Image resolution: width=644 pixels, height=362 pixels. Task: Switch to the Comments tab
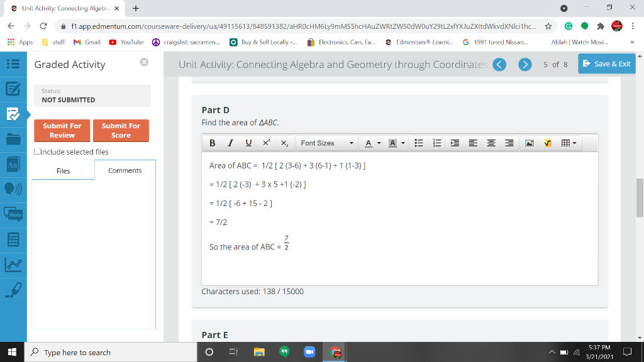pyautogui.click(x=125, y=170)
